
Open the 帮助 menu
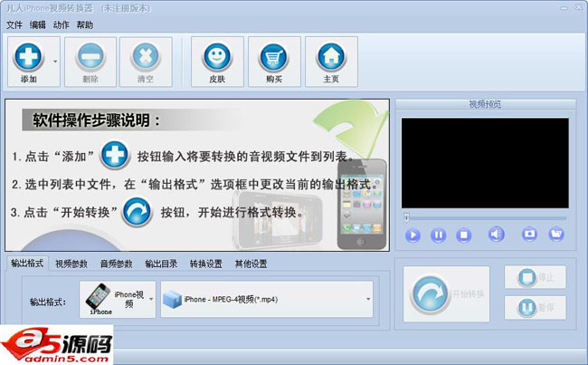coord(85,25)
